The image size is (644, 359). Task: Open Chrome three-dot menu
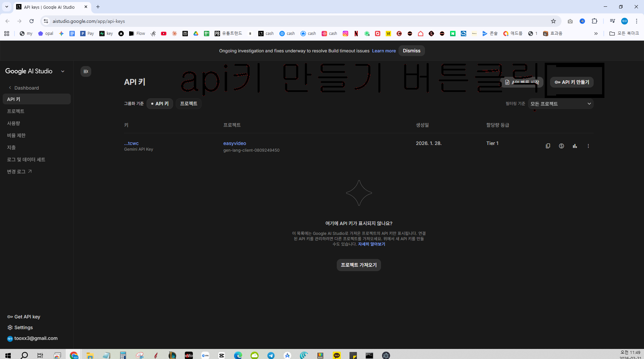pos(636,21)
